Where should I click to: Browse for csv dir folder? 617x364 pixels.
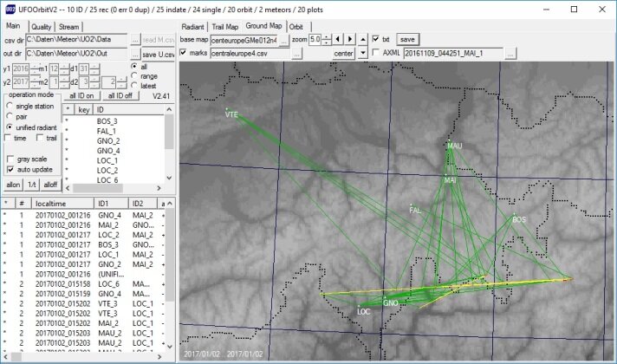(x=134, y=40)
